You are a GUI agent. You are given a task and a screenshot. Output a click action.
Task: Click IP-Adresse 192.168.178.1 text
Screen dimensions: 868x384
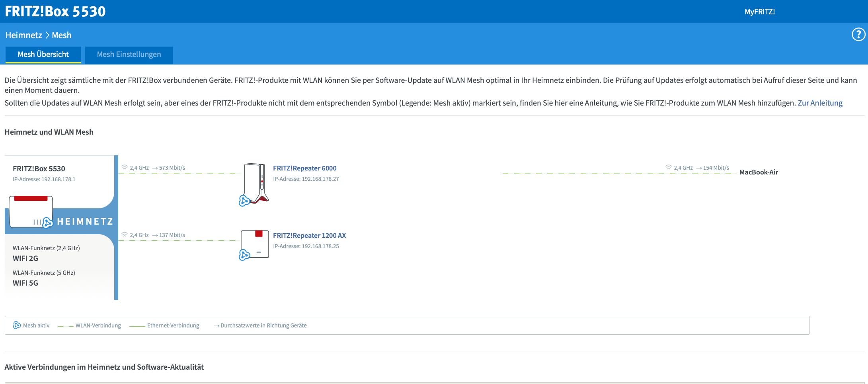[x=44, y=179]
